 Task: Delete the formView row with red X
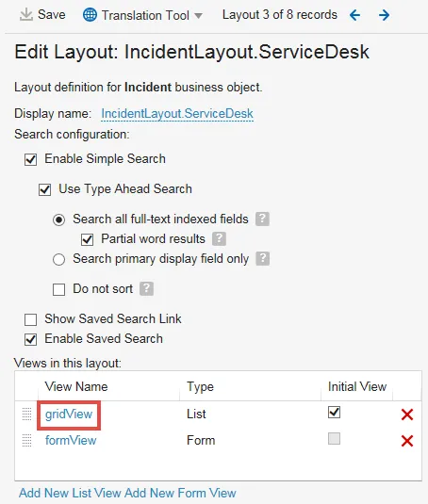tap(407, 441)
